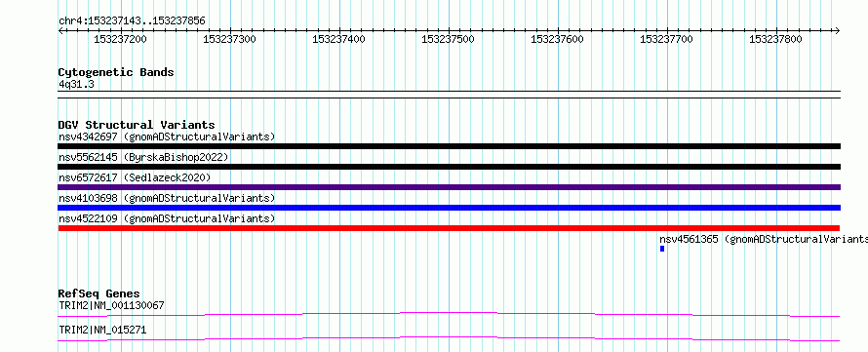Viewport: 868px width, 352px height.
Task: Click ruler position 153237300
Action: pyautogui.click(x=230, y=39)
